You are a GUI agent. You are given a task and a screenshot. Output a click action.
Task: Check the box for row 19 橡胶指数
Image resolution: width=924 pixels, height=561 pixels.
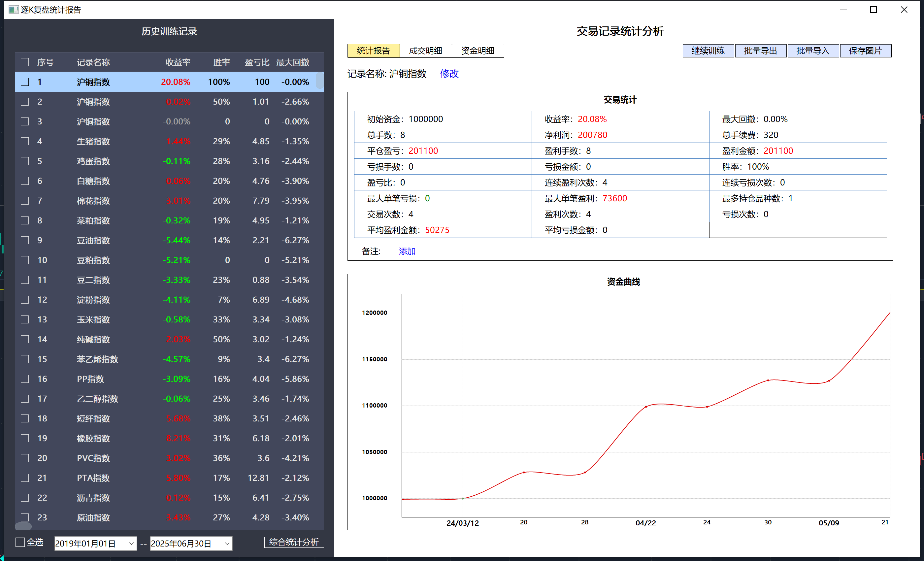[x=25, y=438]
